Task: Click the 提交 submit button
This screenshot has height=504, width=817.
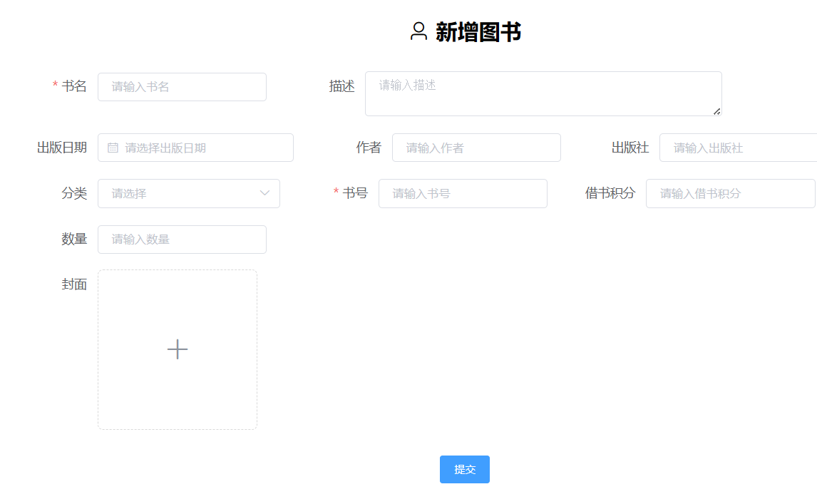Action: click(x=465, y=470)
